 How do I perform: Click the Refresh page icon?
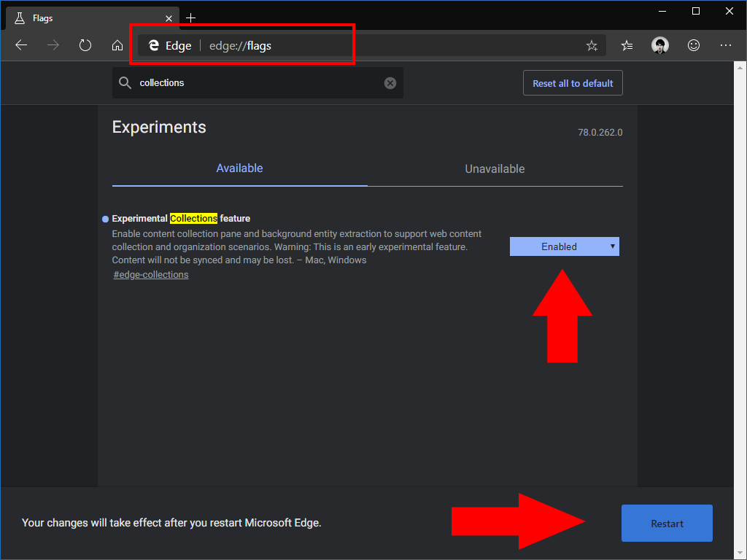85,45
